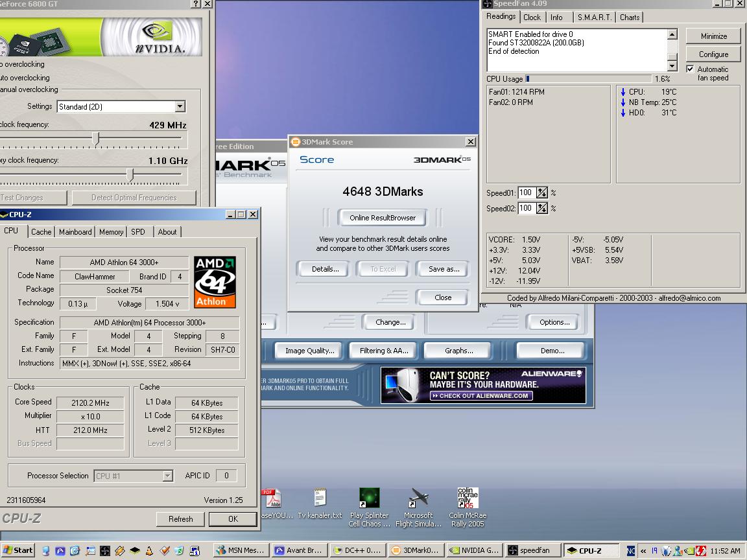Click Speed01 percentage stepper icon

point(542,193)
